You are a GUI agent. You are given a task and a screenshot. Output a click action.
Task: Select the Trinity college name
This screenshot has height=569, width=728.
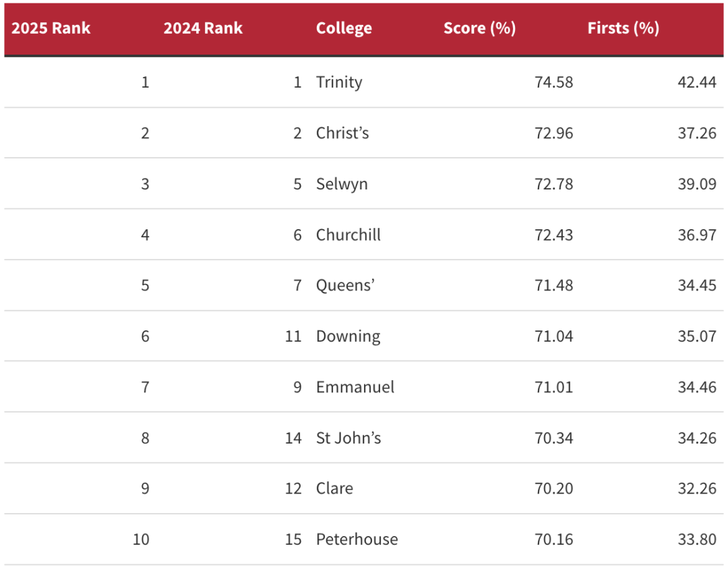click(339, 82)
